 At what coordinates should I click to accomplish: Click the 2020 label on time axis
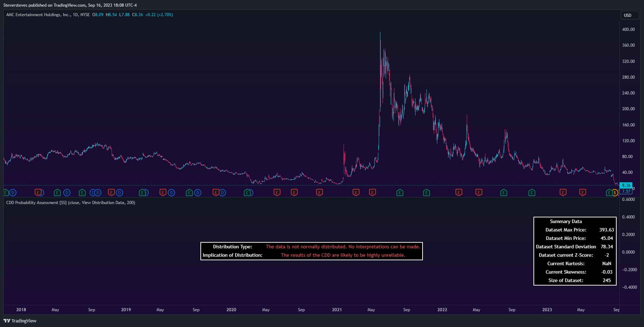tap(231, 310)
